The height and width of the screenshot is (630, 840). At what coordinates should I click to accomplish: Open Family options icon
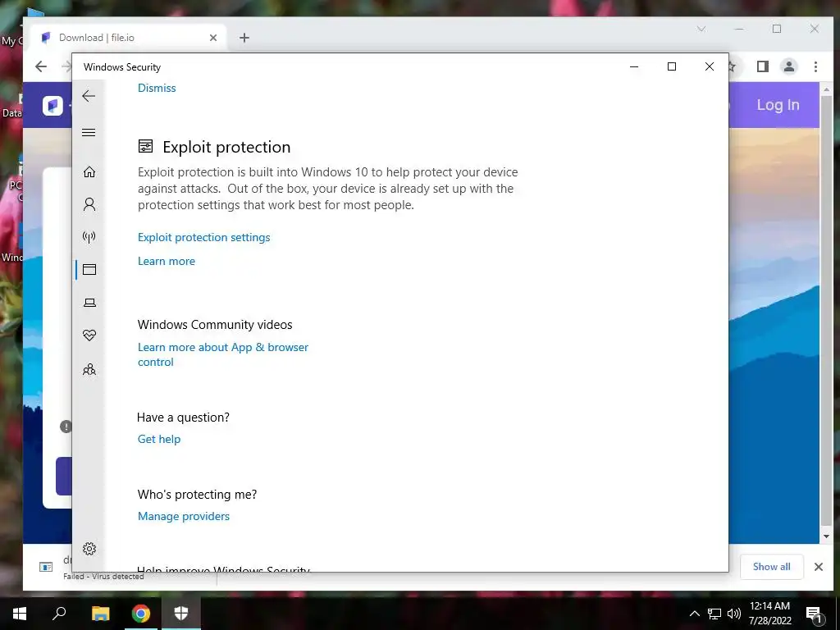(89, 369)
